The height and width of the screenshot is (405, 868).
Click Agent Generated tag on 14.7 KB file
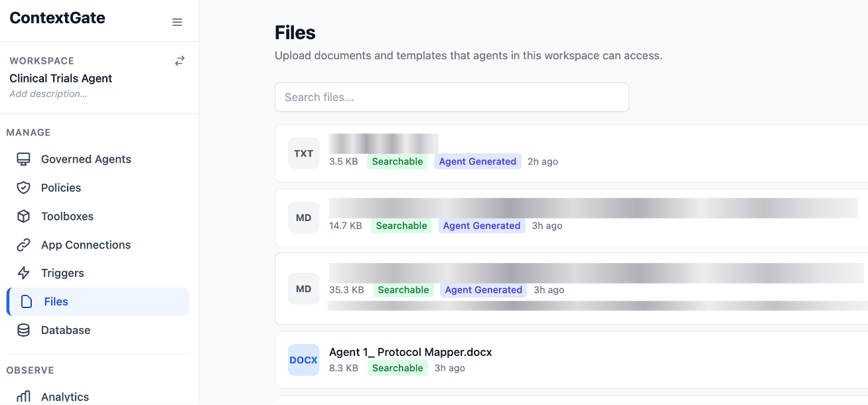(481, 226)
